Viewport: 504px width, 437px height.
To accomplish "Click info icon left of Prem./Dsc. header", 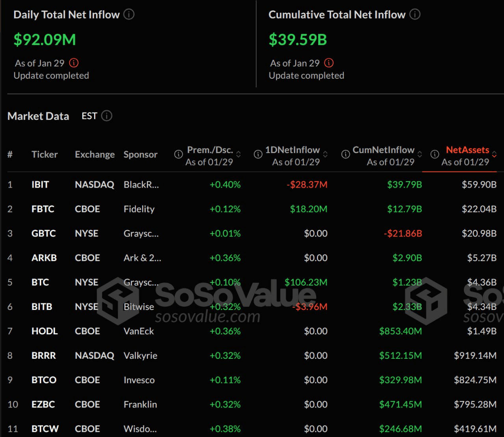I will coord(178,154).
